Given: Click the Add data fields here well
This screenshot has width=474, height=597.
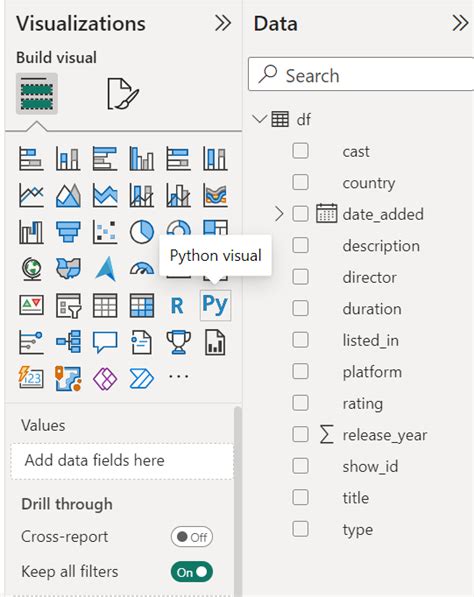Looking at the screenshot, I should [122, 461].
